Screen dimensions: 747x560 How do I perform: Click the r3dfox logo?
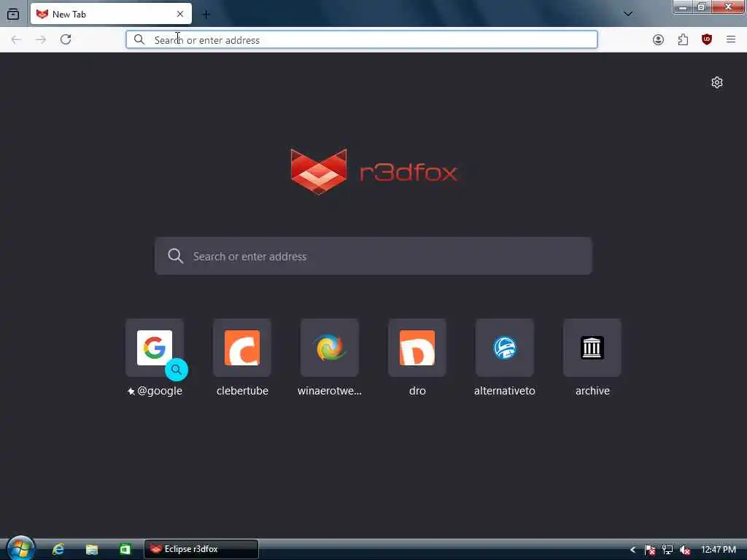pos(374,171)
